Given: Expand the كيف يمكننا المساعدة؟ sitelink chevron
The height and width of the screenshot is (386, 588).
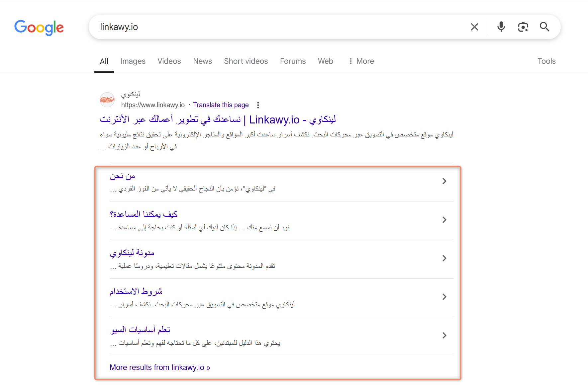Looking at the screenshot, I should 444,220.
